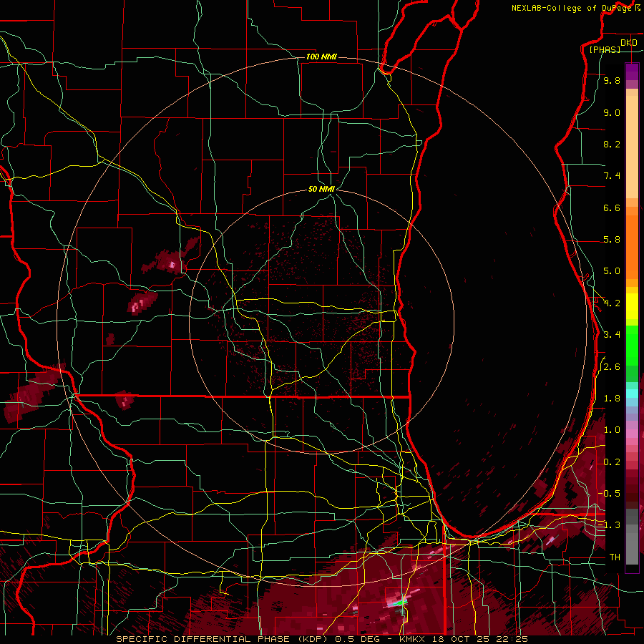Click the 5.0 scale value

click(x=612, y=271)
